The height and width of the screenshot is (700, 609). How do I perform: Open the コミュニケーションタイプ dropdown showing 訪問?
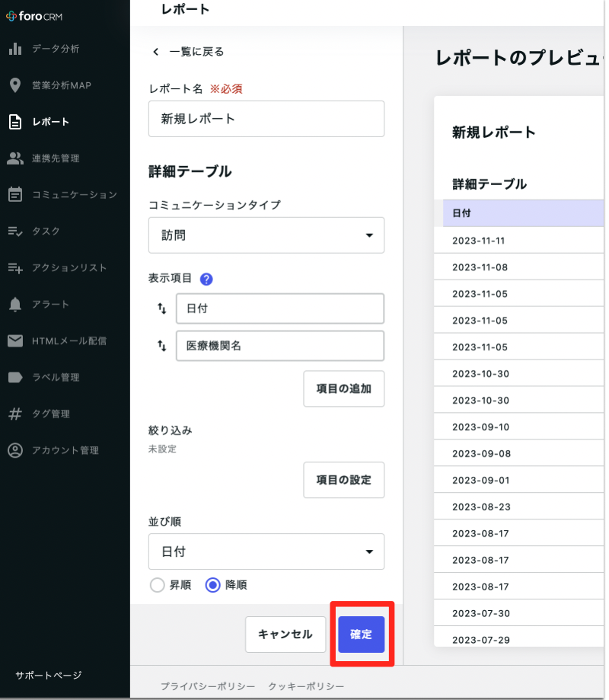pyautogui.click(x=266, y=235)
